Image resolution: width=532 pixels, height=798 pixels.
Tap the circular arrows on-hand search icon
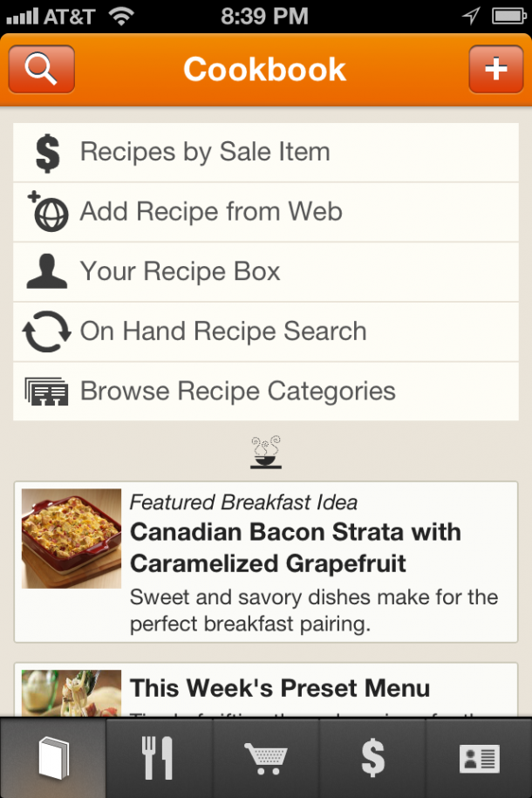point(46,331)
